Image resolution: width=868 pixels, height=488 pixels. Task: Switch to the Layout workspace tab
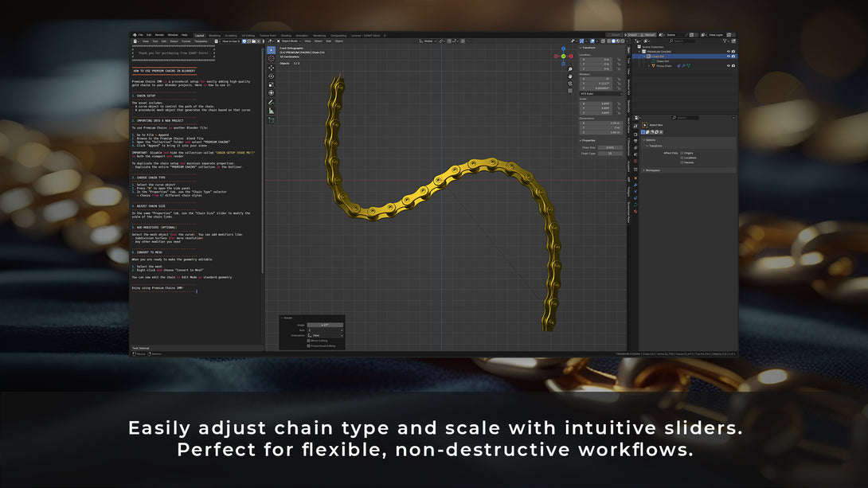coord(199,35)
